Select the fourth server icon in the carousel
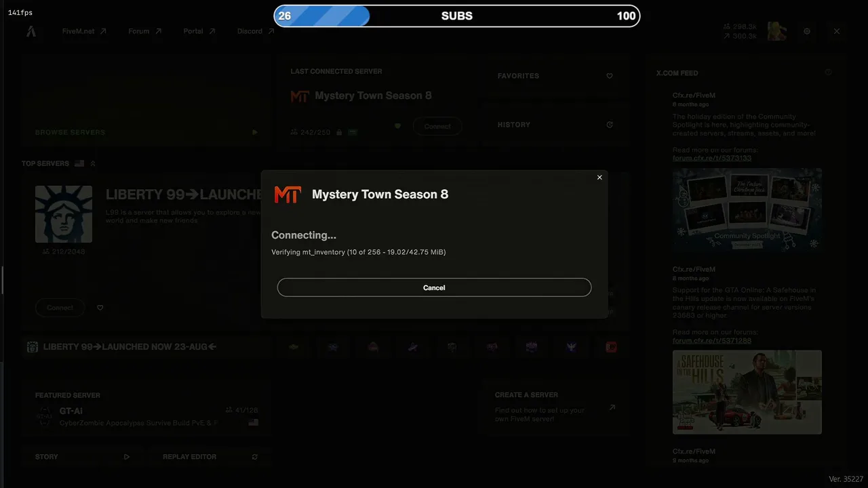The height and width of the screenshot is (488, 868). 412,347
